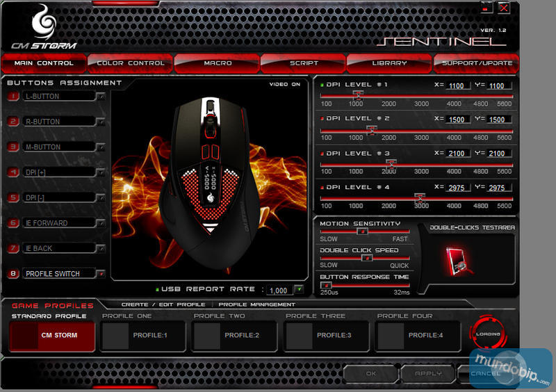Click Create / Edit Profile
Screen dimensions: 556x392
pos(163,304)
